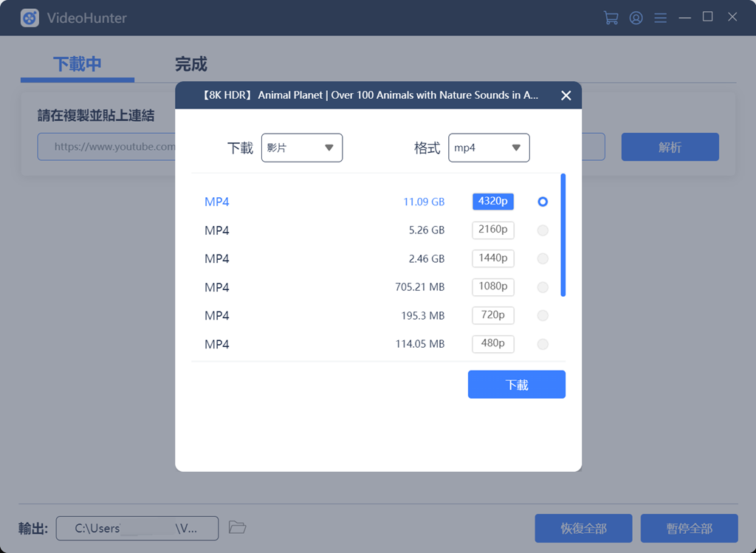Click the 解析 button
The width and height of the screenshot is (756, 553).
click(670, 147)
